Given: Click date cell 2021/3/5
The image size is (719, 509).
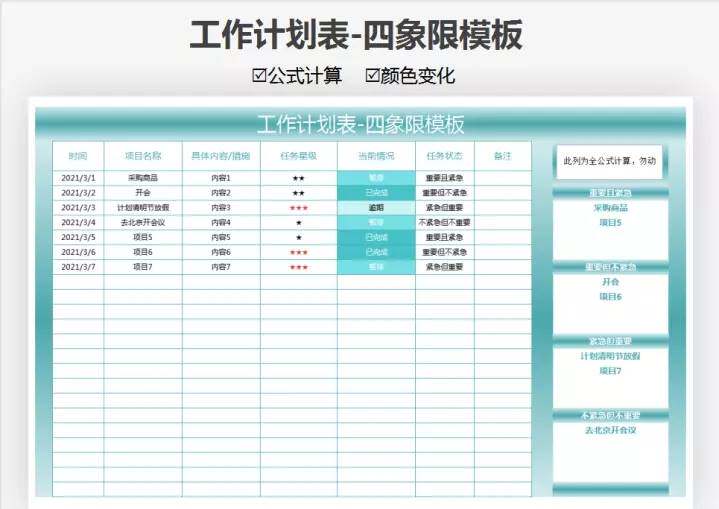Looking at the screenshot, I should coord(78,237).
